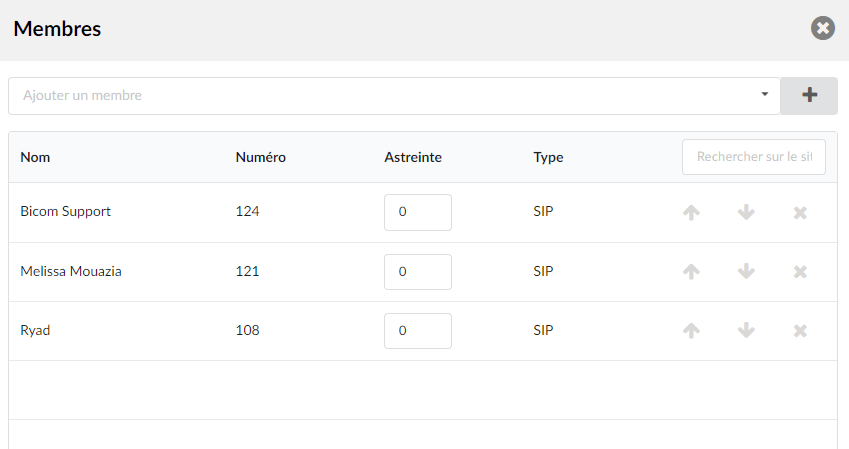Click the Nom column header
849x449 pixels.
[35, 157]
